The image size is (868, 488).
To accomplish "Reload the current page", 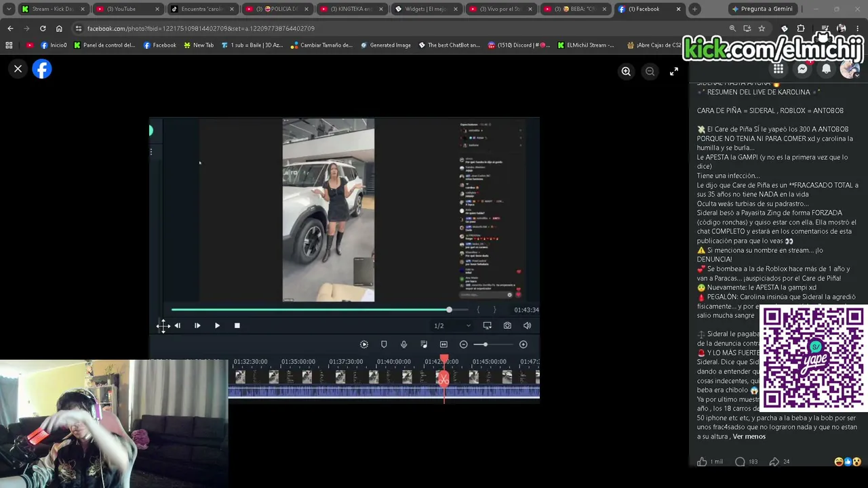I will pos(43,28).
